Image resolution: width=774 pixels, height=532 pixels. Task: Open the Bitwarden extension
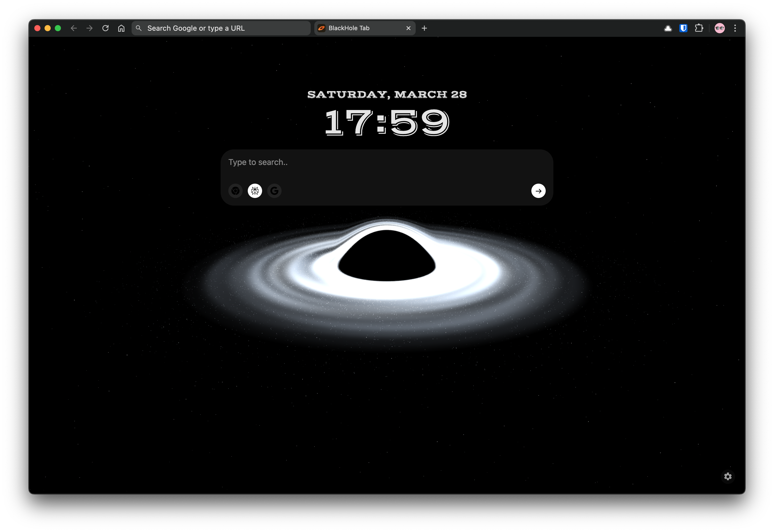683,28
